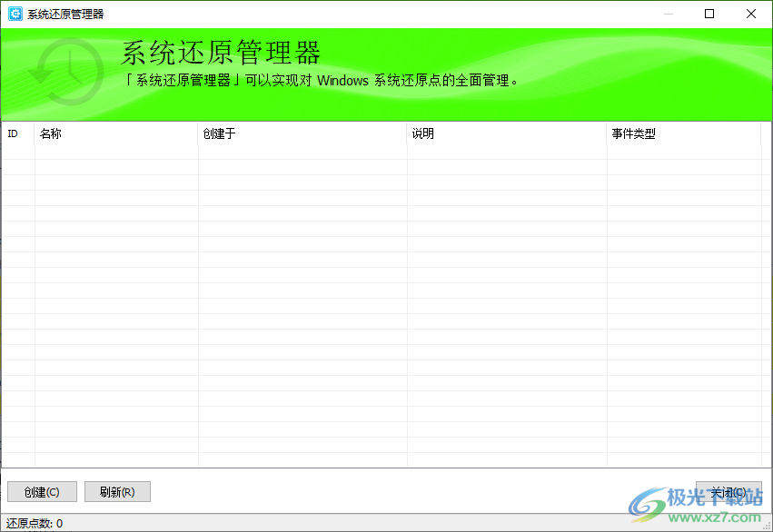Screen dimensions: 773x532
Task: Sort by the 说明 column header
Action: pos(507,133)
